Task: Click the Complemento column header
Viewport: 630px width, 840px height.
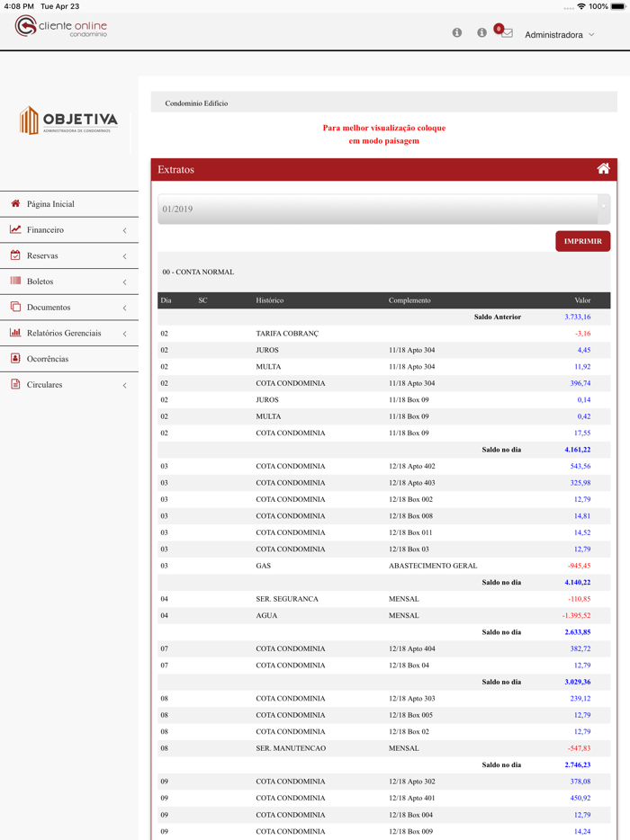Action: 409,300
